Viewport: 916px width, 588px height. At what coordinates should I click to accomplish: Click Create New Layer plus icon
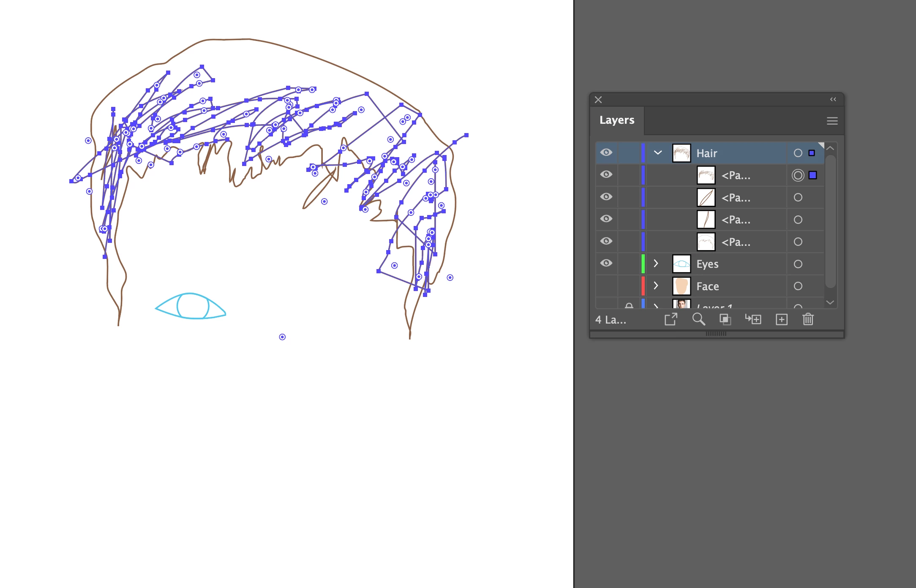tap(781, 319)
